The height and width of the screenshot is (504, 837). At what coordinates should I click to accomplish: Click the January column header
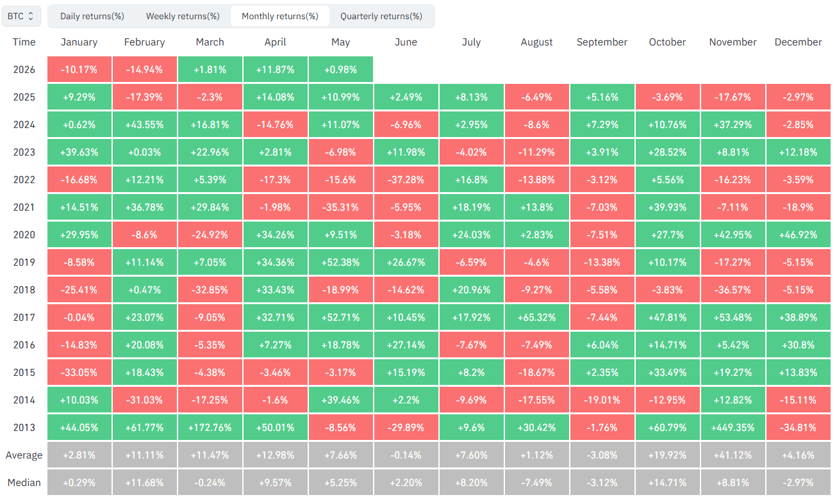[x=79, y=42]
